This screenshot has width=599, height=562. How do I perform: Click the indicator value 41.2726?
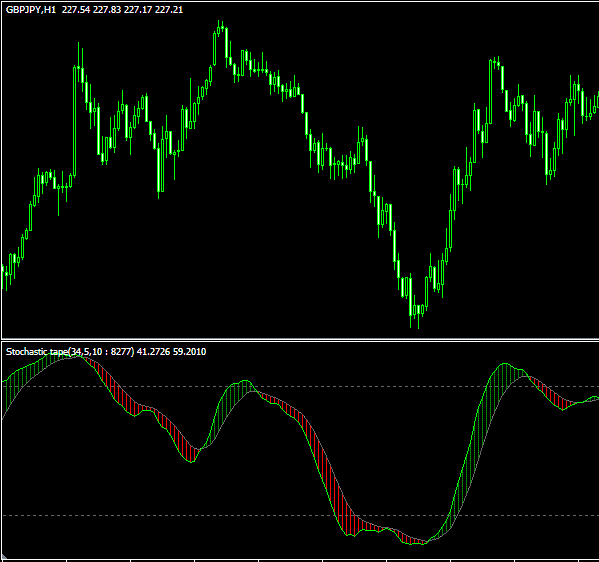153,351
